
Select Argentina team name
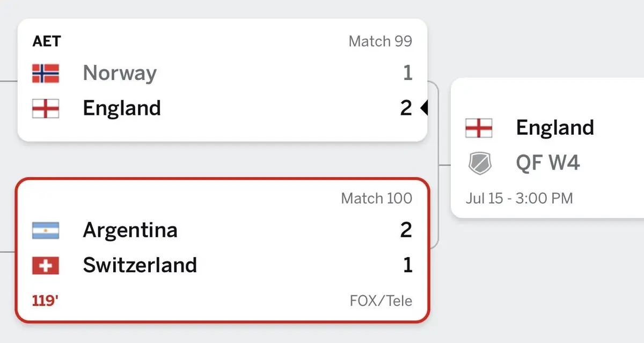point(130,230)
